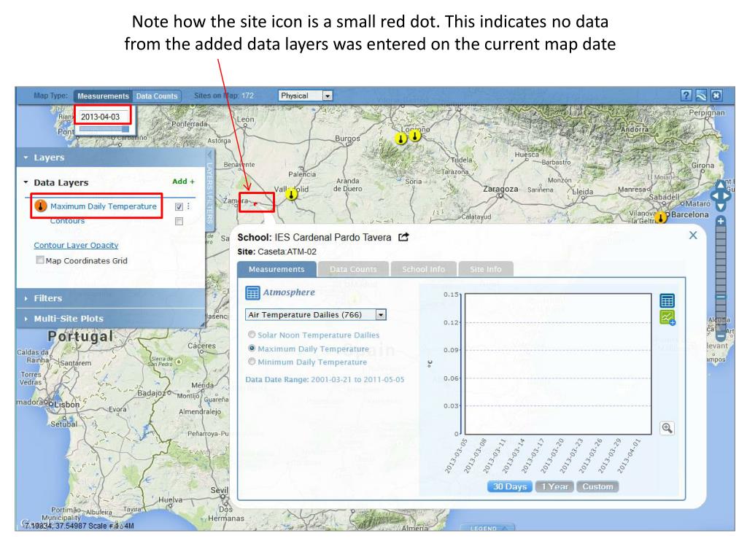Click the full-screen icon in the top bar

(x=716, y=96)
